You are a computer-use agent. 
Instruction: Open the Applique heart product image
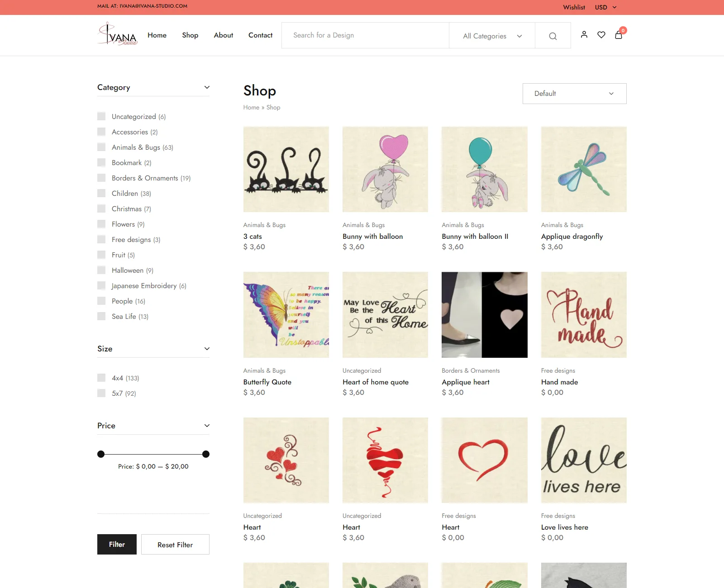485,315
